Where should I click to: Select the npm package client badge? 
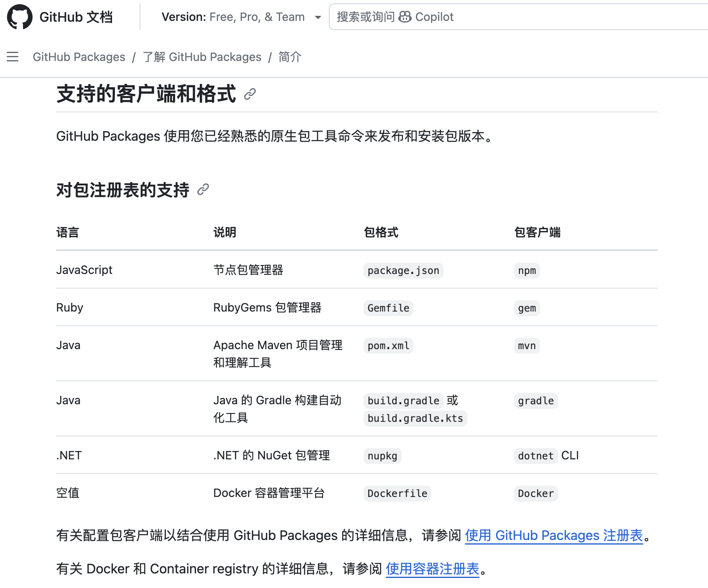click(527, 270)
